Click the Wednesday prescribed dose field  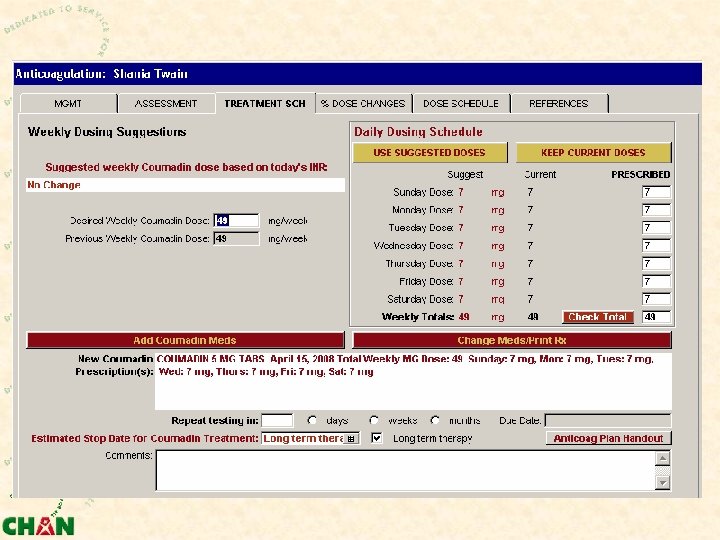[x=656, y=246]
